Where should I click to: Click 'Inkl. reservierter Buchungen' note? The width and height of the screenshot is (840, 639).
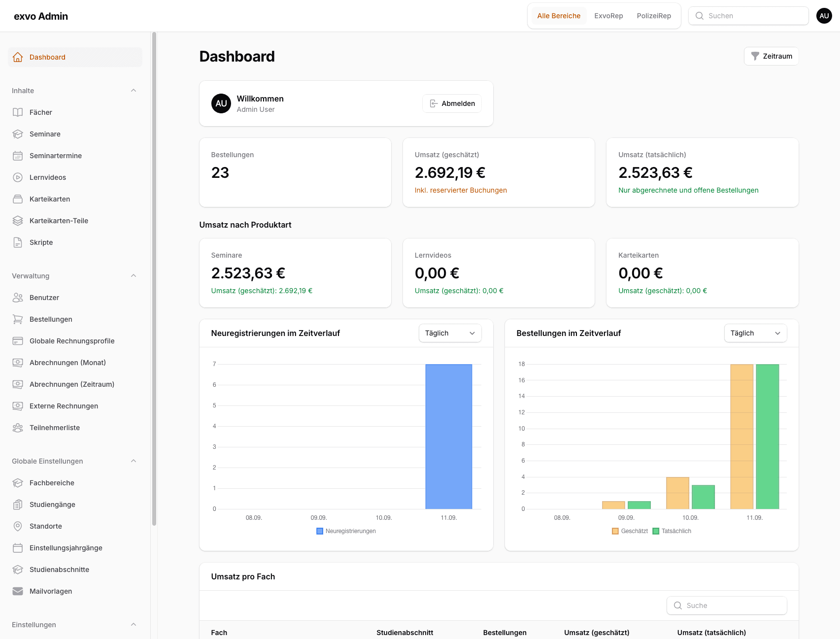(461, 190)
